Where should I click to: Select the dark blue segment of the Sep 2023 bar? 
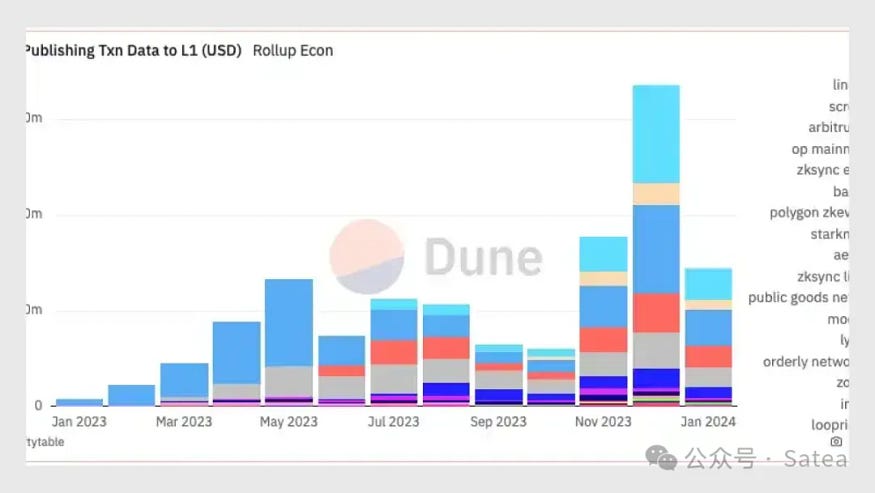499,395
